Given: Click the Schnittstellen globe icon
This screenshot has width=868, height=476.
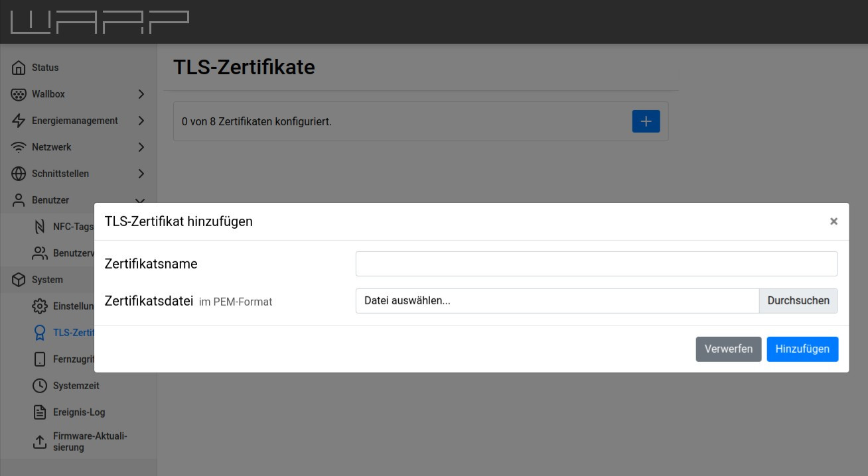Looking at the screenshot, I should pos(19,174).
